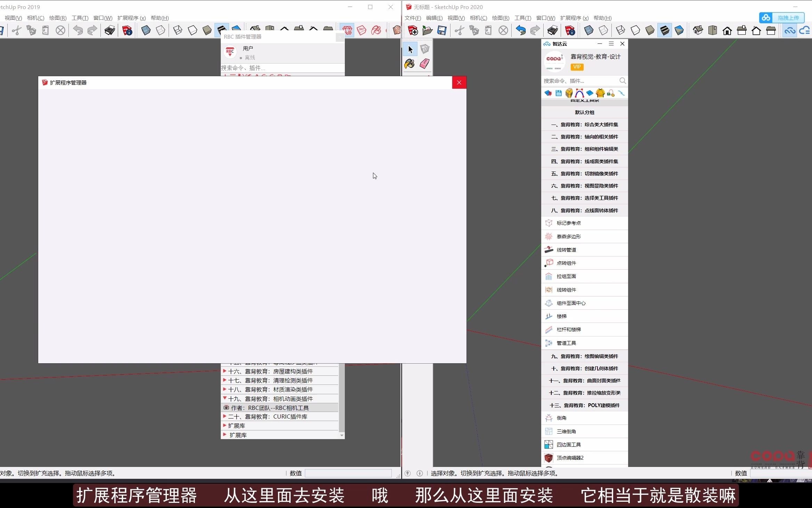Click the Undo arrow in SketchUp 2020 toolbar
Image resolution: width=812 pixels, height=508 pixels.
coord(520,31)
